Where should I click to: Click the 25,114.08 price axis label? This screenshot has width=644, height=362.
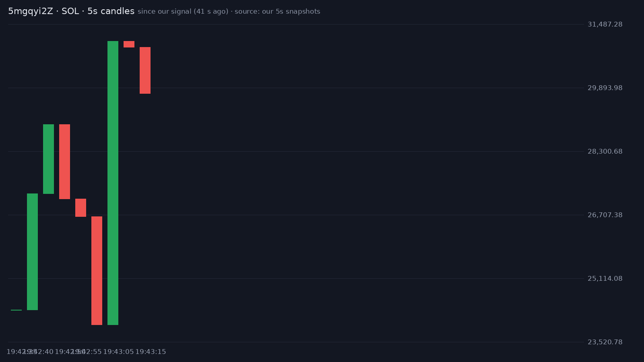(605, 279)
